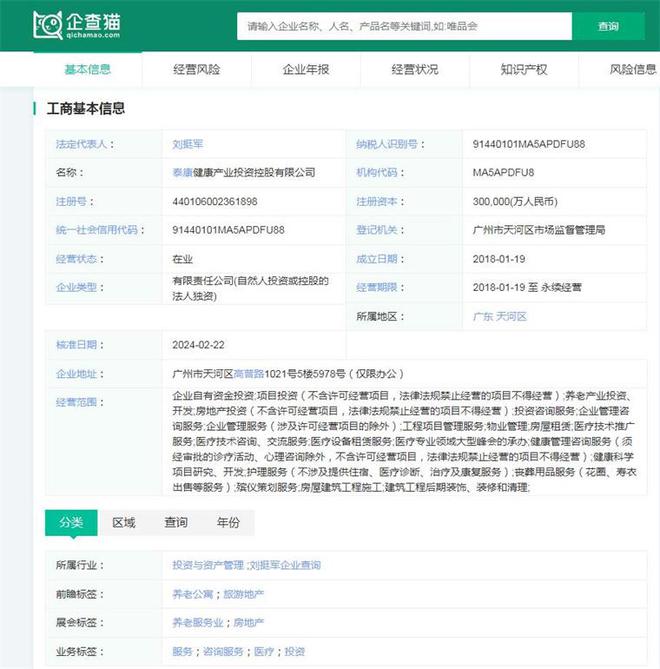Image resolution: width=660 pixels, height=669 pixels.
Task: Open the 企业年报 tab
Action: [306, 69]
